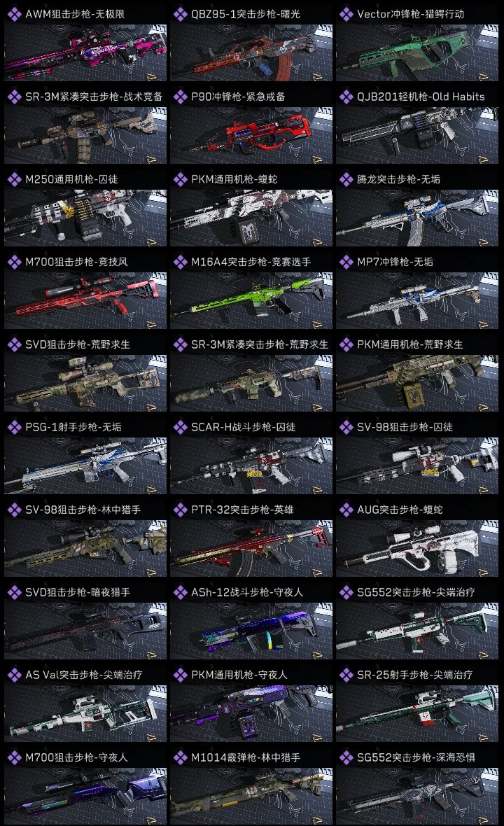Click the rarity icon next to M250通用机枪-囚徒
The width and height of the screenshot is (504, 826).
click(x=14, y=180)
